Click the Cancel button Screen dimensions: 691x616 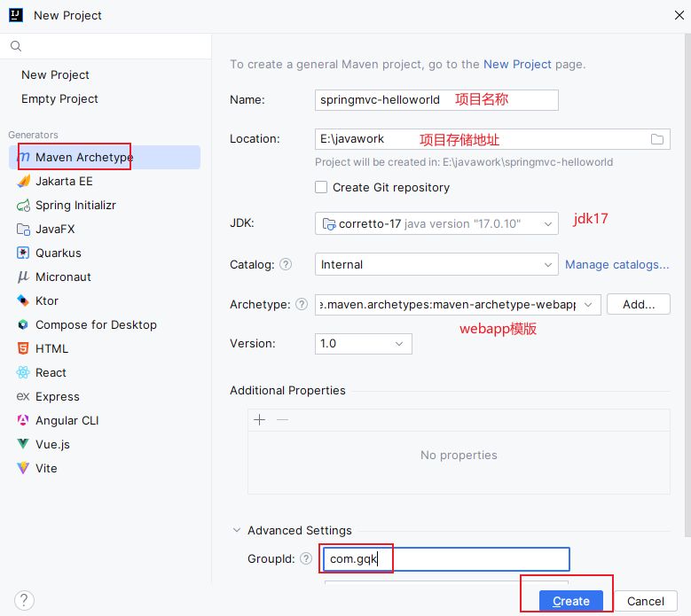646,601
